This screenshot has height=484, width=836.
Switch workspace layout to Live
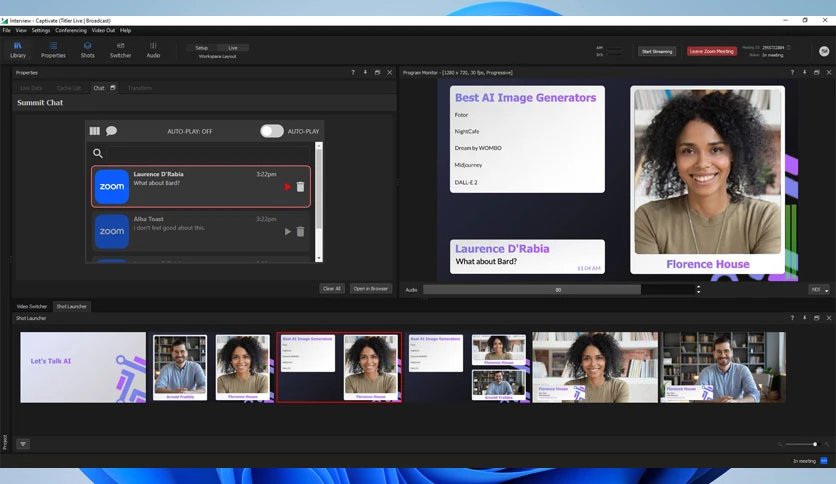pyautogui.click(x=233, y=48)
